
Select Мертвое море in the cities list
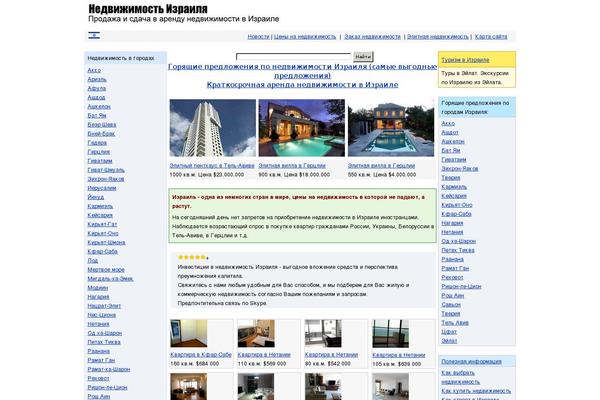click(106, 270)
